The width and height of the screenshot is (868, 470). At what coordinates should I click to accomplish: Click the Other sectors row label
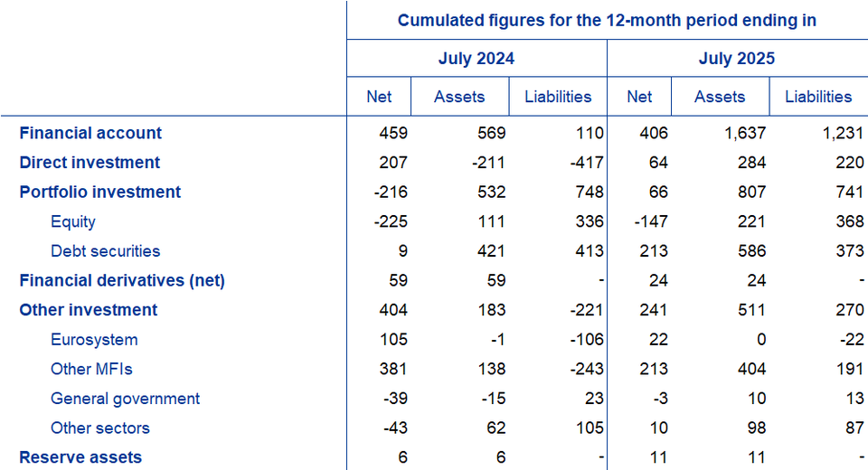coord(100,428)
